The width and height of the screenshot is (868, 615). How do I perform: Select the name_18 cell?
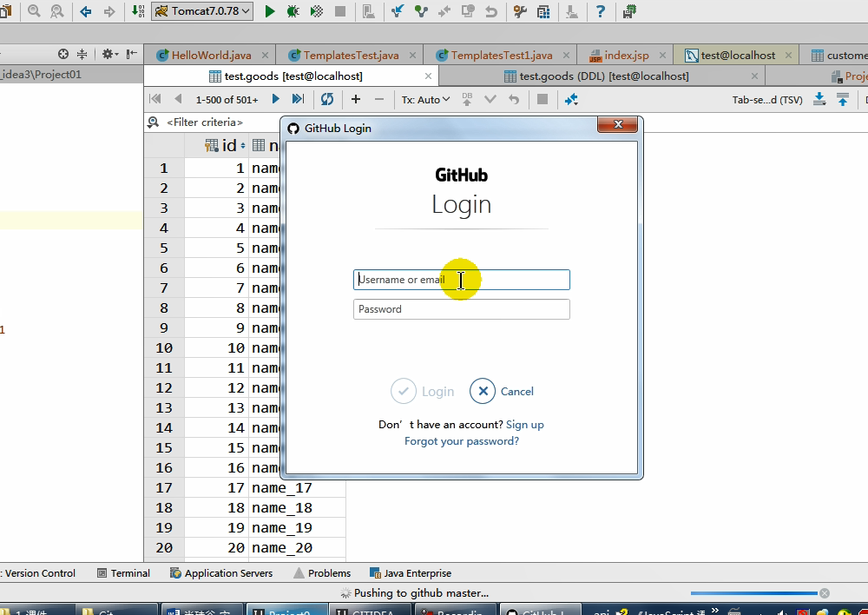click(x=297, y=507)
